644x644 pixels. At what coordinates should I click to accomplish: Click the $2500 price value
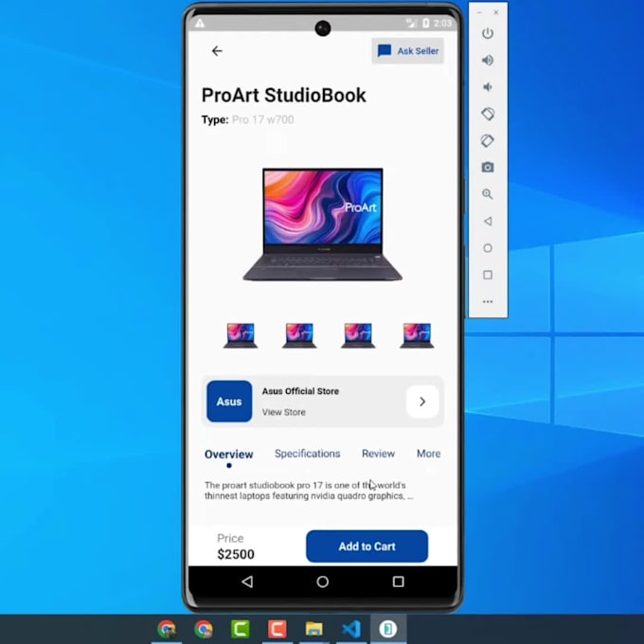[x=236, y=554]
